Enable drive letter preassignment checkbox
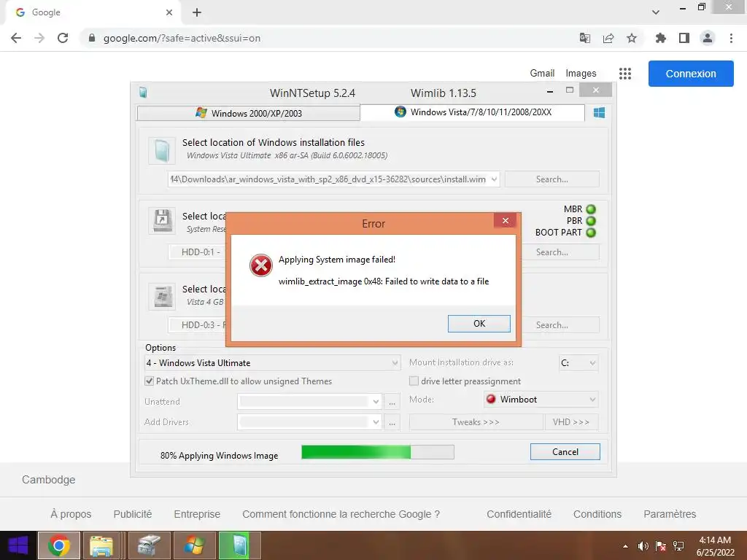 coord(414,381)
